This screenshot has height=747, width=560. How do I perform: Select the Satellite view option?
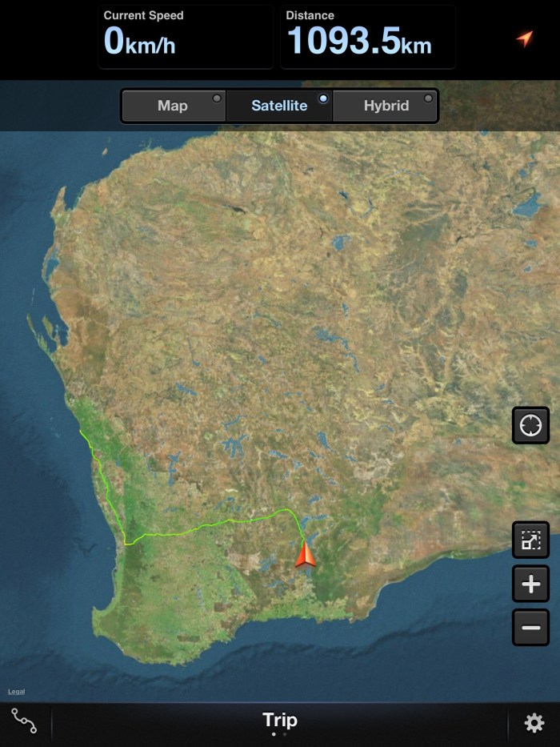[279, 106]
